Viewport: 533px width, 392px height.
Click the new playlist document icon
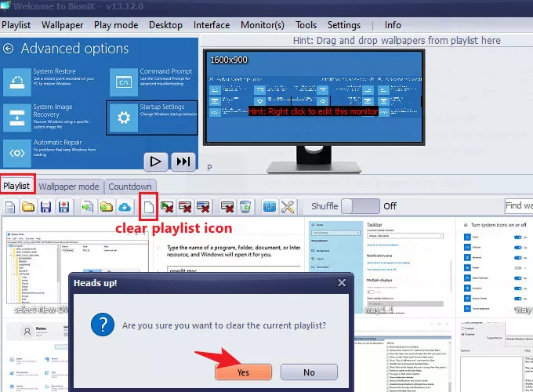[10, 207]
